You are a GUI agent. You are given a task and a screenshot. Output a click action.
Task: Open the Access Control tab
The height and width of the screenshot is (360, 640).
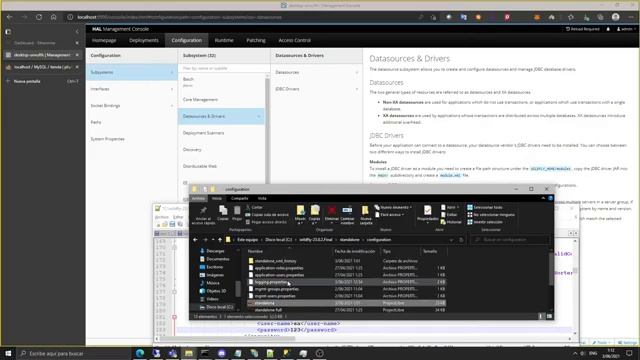[294, 40]
